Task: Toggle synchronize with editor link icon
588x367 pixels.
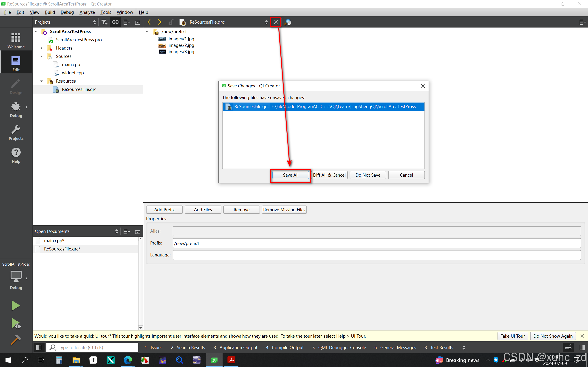Action: coord(115,22)
